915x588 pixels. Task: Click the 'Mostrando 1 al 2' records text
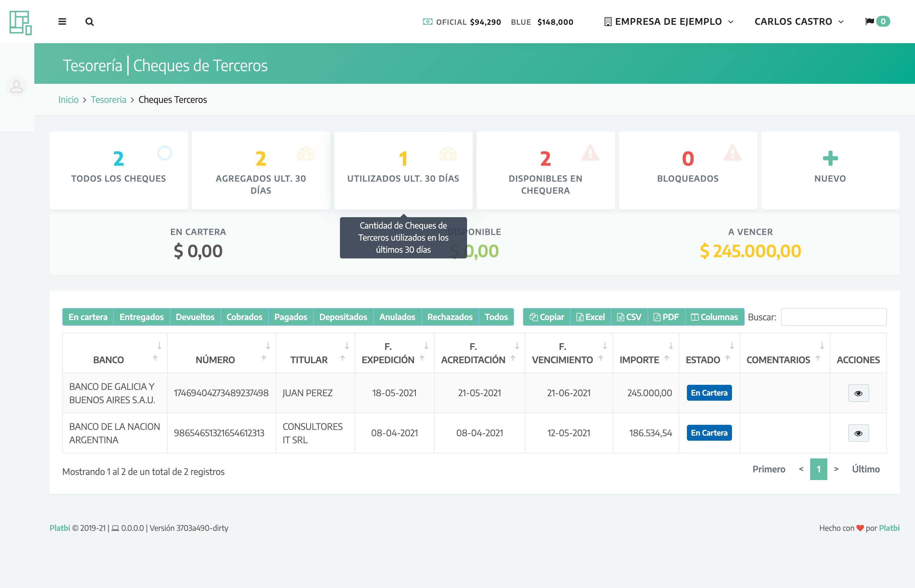click(x=143, y=472)
